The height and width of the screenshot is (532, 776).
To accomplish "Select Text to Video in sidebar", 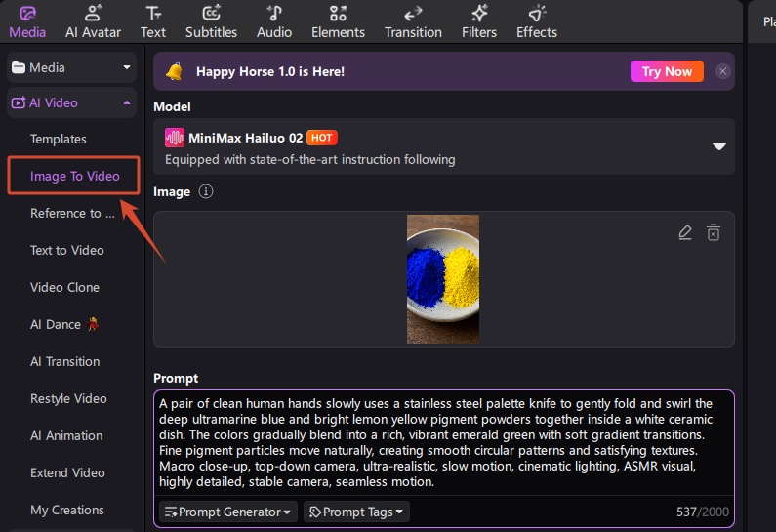I will [67, 251].
